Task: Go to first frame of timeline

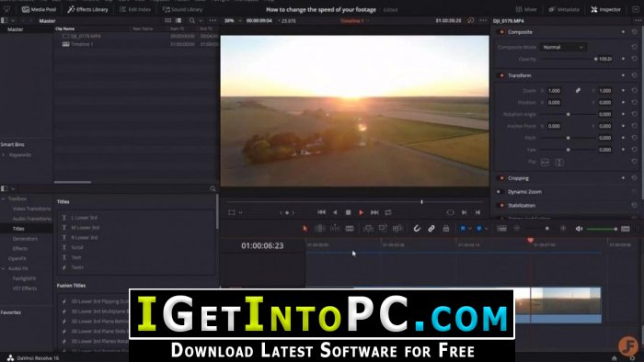Action: [x=322, y=212]
